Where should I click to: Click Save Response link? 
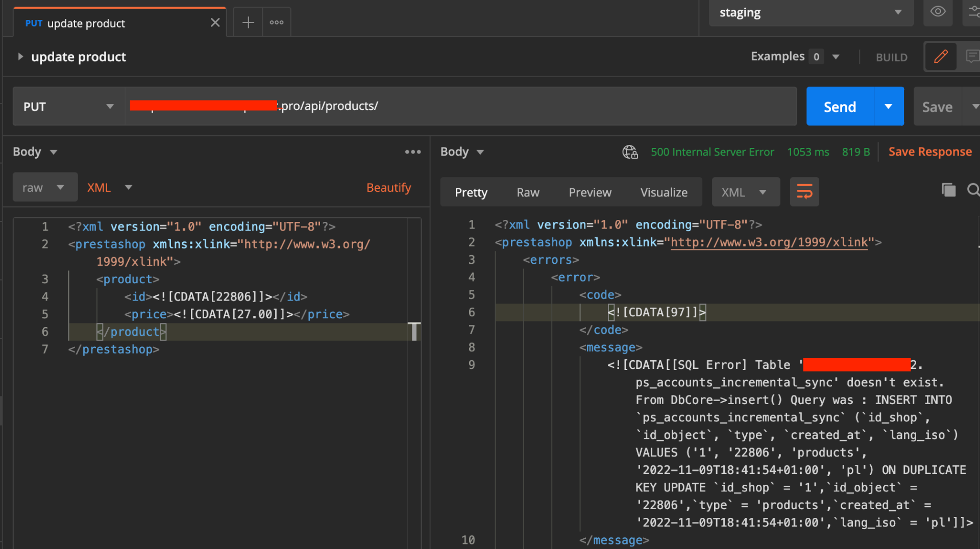tap(929, 152)
